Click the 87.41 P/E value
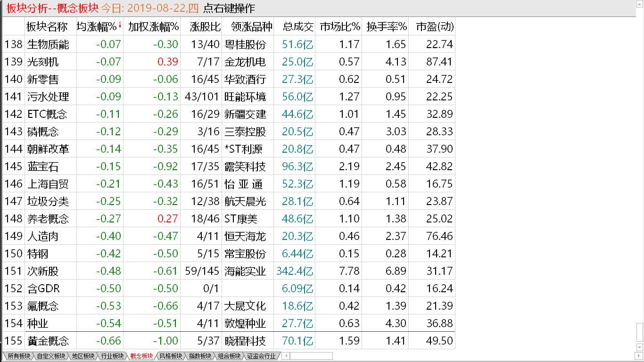Image resolution: width=644 pixels, height=362 pixels. pyautogui.click(x=439, y=62)
